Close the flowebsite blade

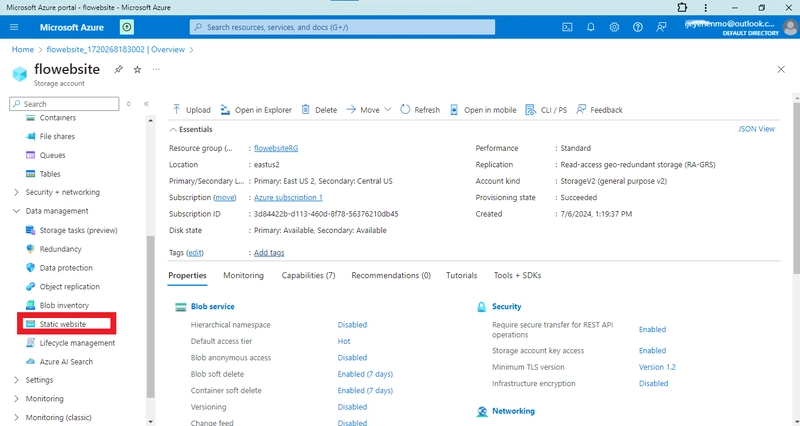click(x=781, y=69)
